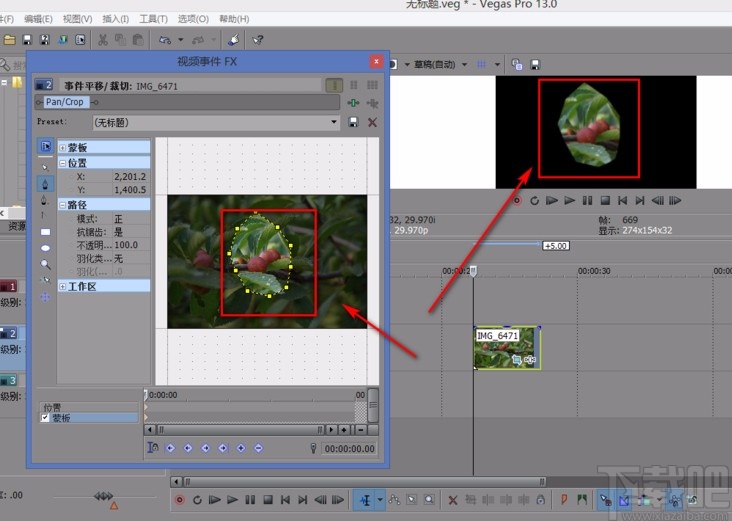Click the plug-in chain add icon
Screen dimensions: 732x521
pyautogui.click(x=353, y=102)
